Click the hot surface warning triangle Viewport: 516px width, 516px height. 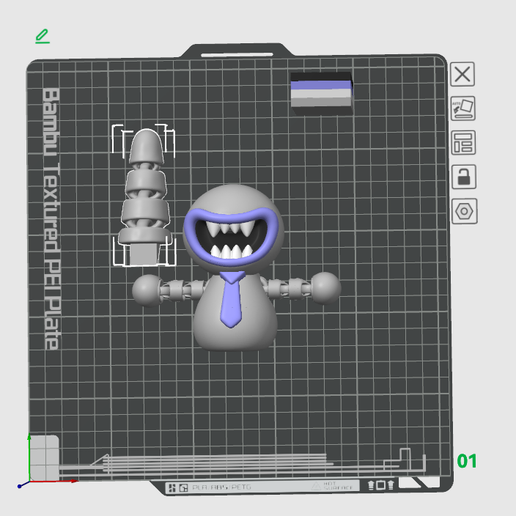tap(315, 486)
